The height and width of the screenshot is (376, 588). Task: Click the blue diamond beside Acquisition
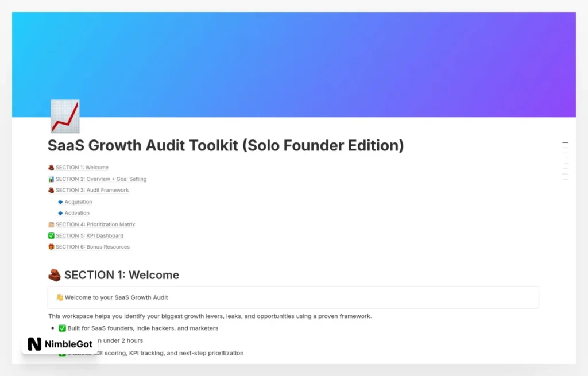(60, 202)
